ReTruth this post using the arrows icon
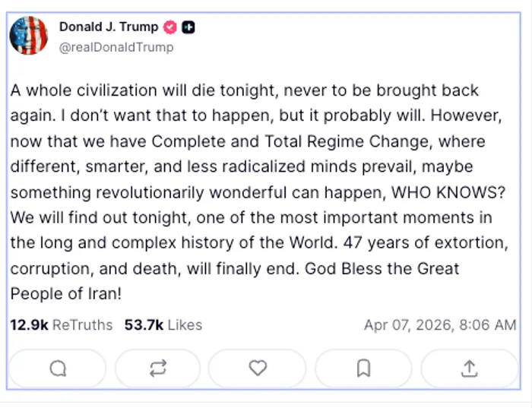The image size is (532, 408). pos(157,368)
